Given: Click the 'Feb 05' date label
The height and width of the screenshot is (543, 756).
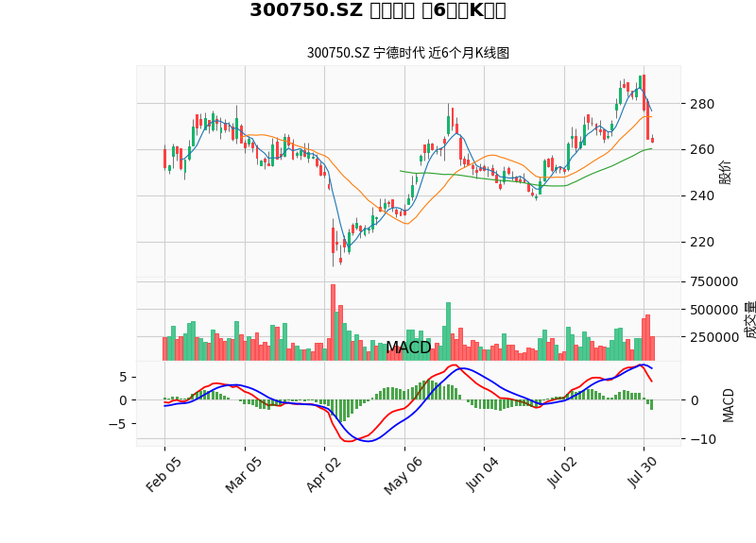Looking at the screenshot, I should (x=163, y=474).
